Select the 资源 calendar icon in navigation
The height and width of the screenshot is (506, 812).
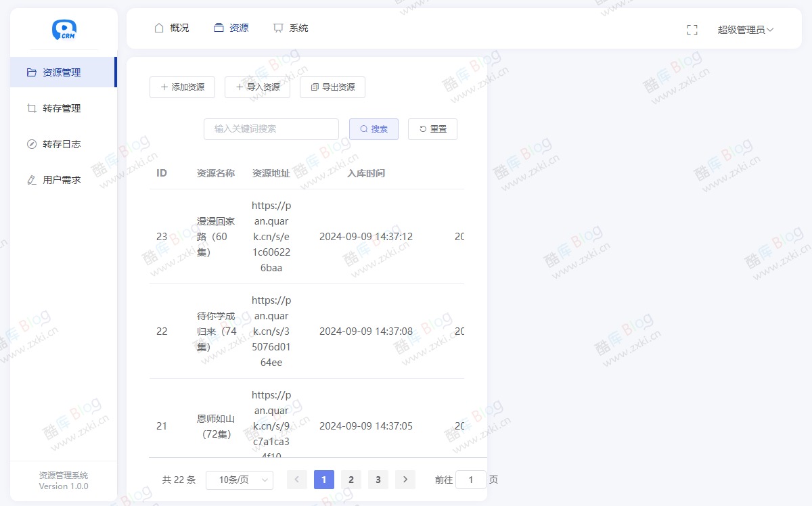(218, 28)
